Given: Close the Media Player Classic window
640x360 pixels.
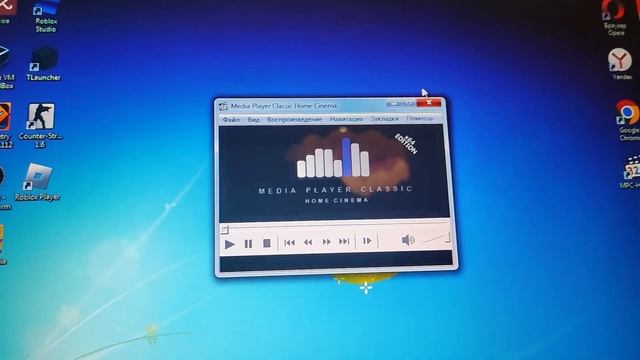Looking at the screenshot, I should coord(429,102).
